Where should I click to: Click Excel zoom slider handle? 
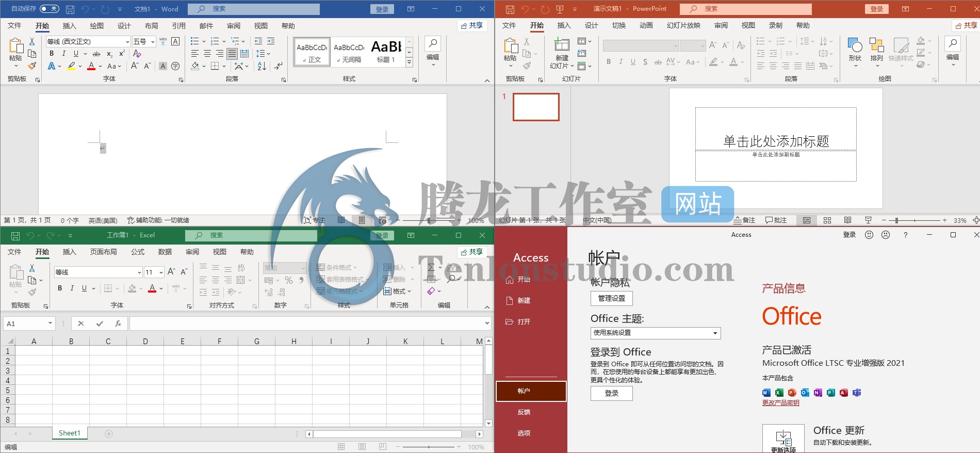pyautogui.click(x=429, y=447)
